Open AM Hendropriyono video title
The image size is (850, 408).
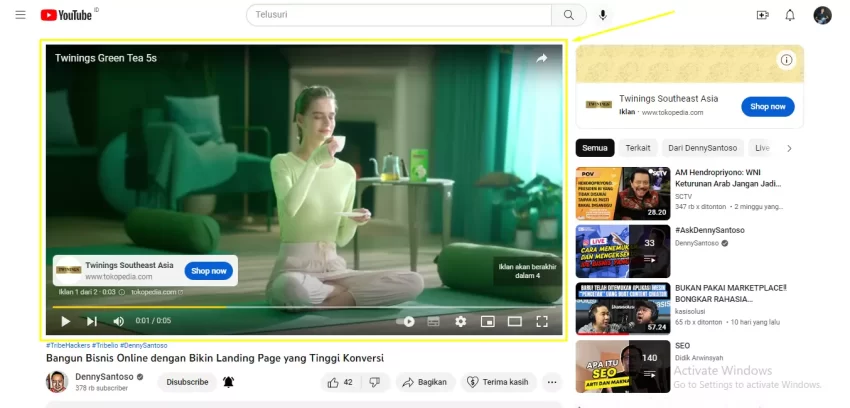(727, 178)
